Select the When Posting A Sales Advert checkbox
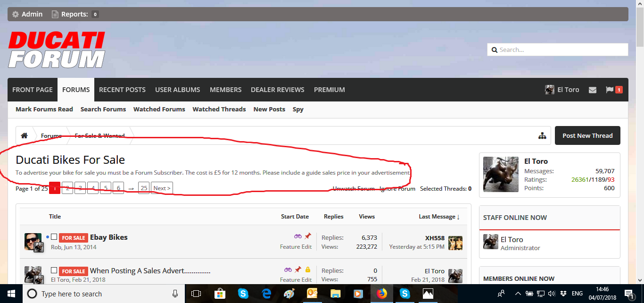The height and width of the screenshot is (303, 644). (x=54, y=270)
